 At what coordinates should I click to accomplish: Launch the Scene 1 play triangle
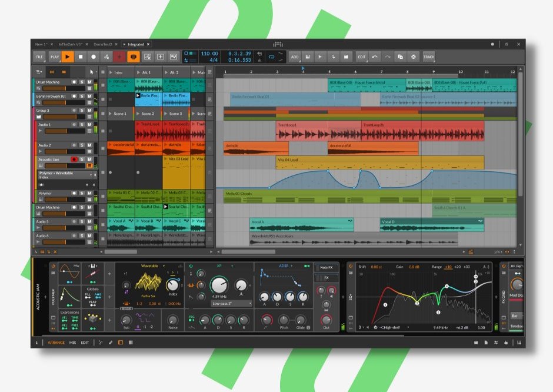click(110, 114)
